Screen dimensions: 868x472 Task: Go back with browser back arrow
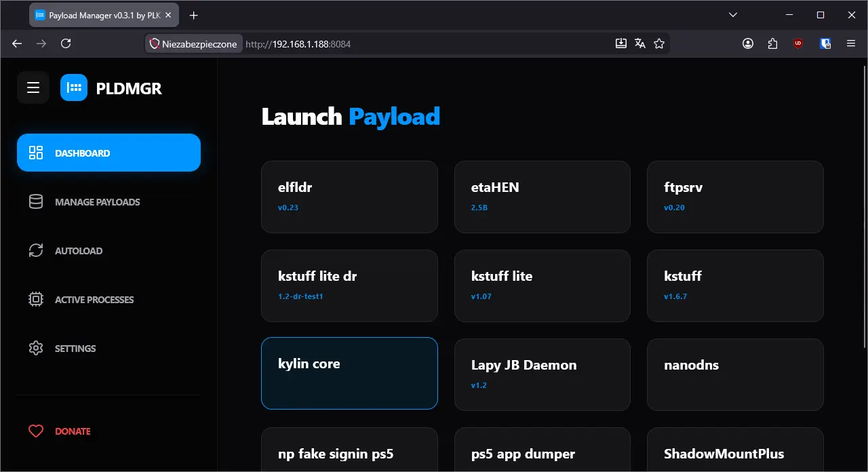point(17,43)
